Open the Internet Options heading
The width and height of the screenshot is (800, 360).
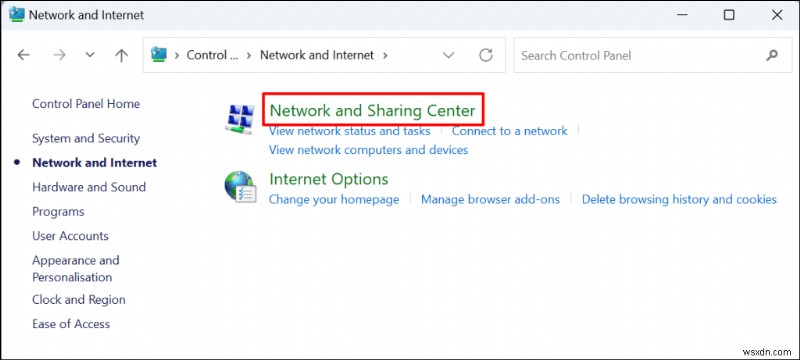(329, 179)
